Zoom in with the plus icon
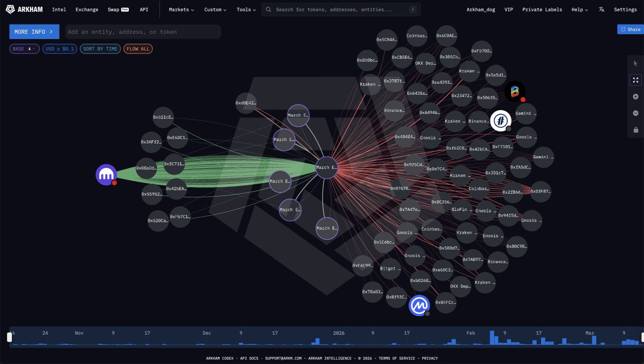644x364 pixels. [x=635, y=97]
